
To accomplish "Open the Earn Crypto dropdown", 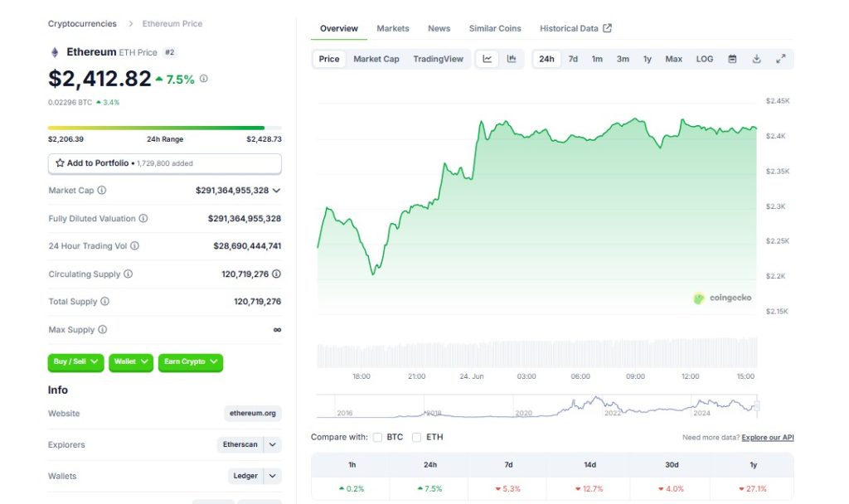I will coord(191,361).
